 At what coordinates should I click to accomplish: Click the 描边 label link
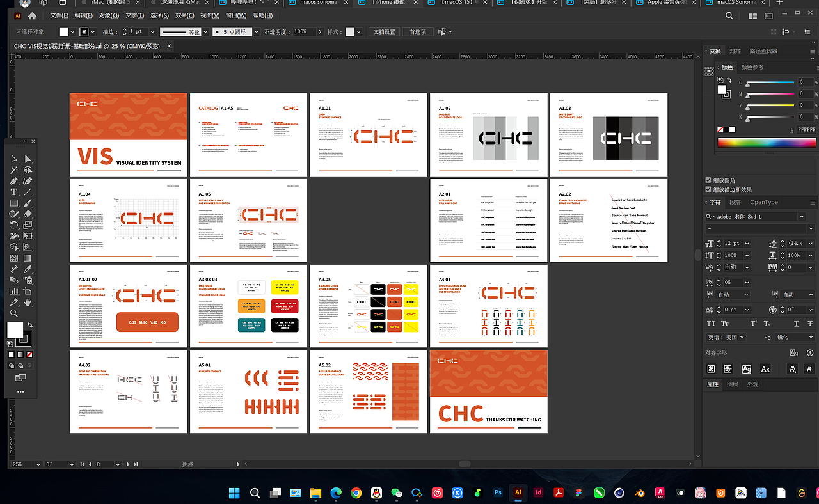point(109,31)
